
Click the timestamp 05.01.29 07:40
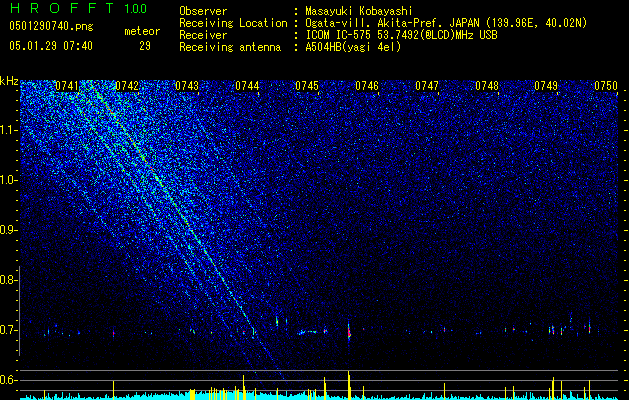pyautogui.click(x=51, y=46)
